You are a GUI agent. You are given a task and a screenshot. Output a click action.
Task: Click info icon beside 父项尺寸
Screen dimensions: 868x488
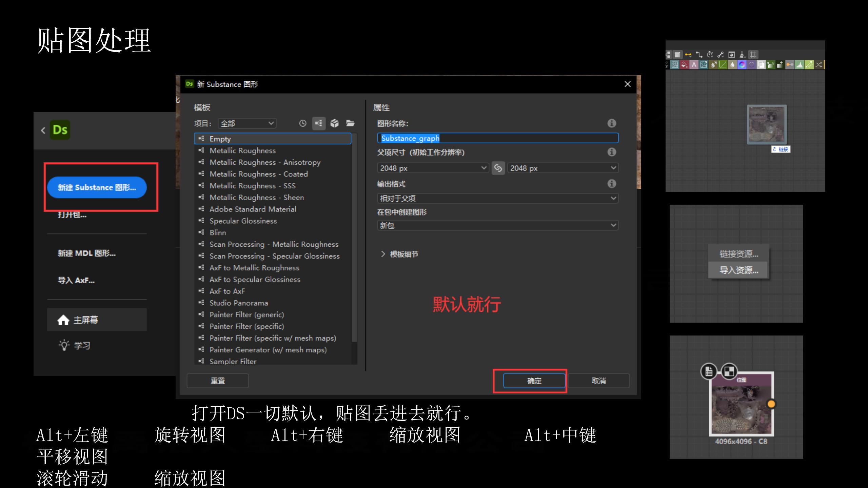(612, 152)
